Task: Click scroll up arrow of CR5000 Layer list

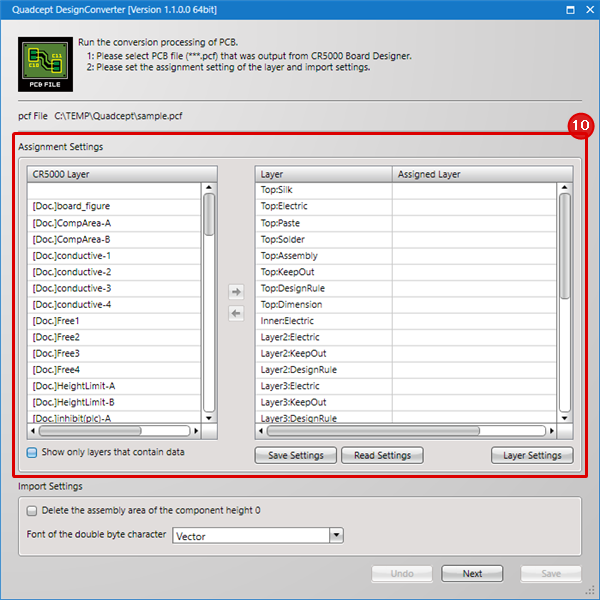Action: click(209, 188)
